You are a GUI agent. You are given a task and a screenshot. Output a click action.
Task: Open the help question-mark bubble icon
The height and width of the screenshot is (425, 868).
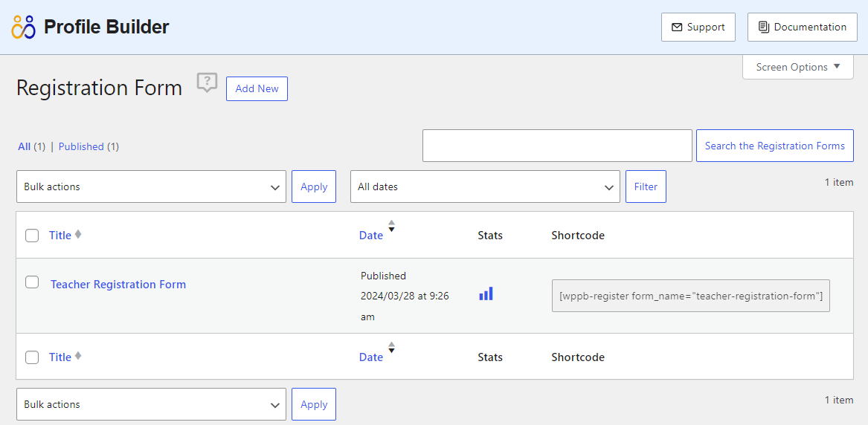(x=208, y=82)
